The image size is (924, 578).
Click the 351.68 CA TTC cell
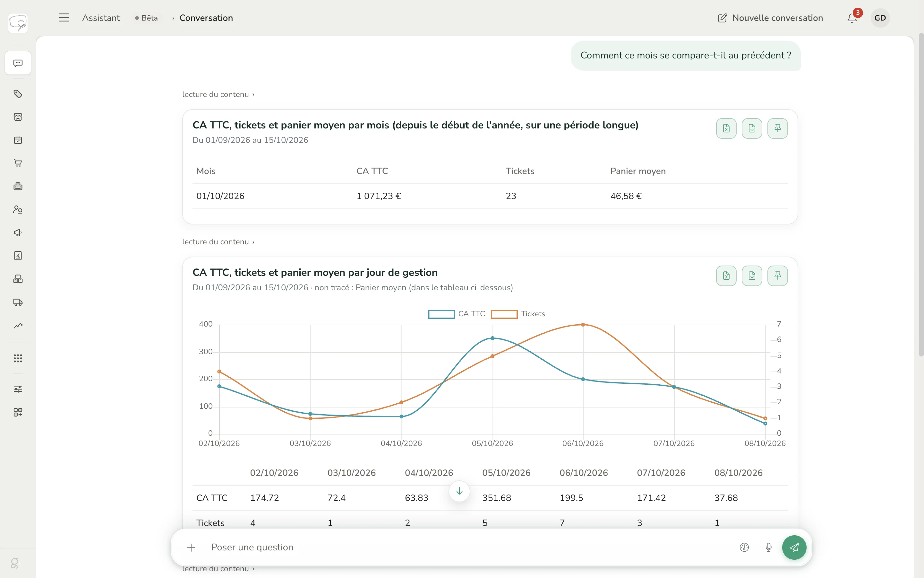pyautogui.click(x=496, y=498)
